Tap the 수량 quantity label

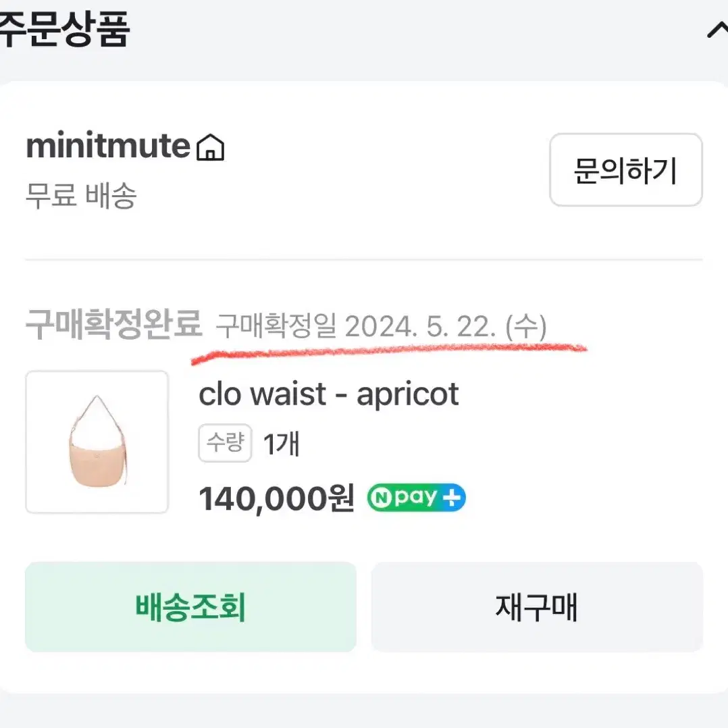[225, 443]
